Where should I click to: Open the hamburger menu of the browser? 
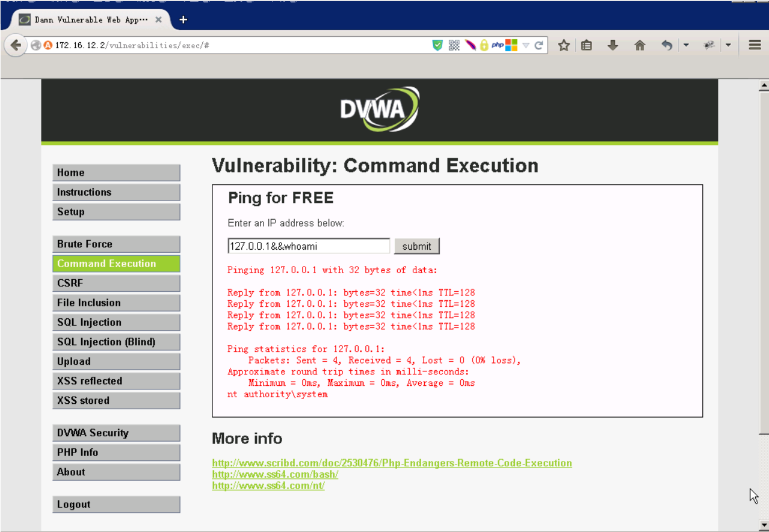tap(755, 45)
